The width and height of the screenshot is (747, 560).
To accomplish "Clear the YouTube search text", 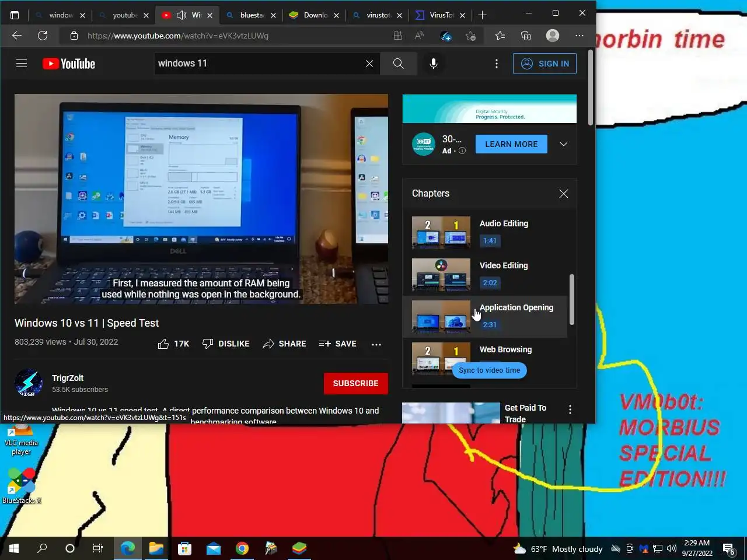I will click(369, 64).
